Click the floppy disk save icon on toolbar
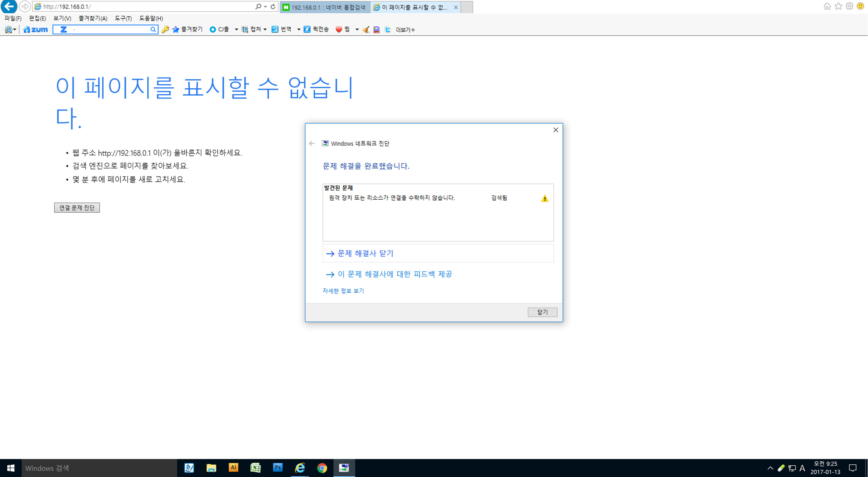This screenshot has width=868, height=477. click(x=377, y=30)
